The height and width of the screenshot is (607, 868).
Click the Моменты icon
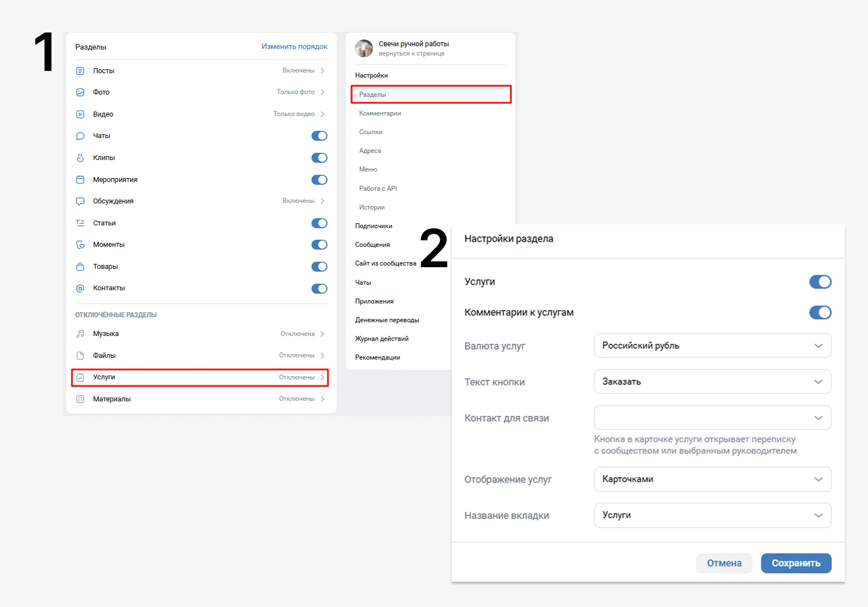pyautogui.click(x=80, y=245)
